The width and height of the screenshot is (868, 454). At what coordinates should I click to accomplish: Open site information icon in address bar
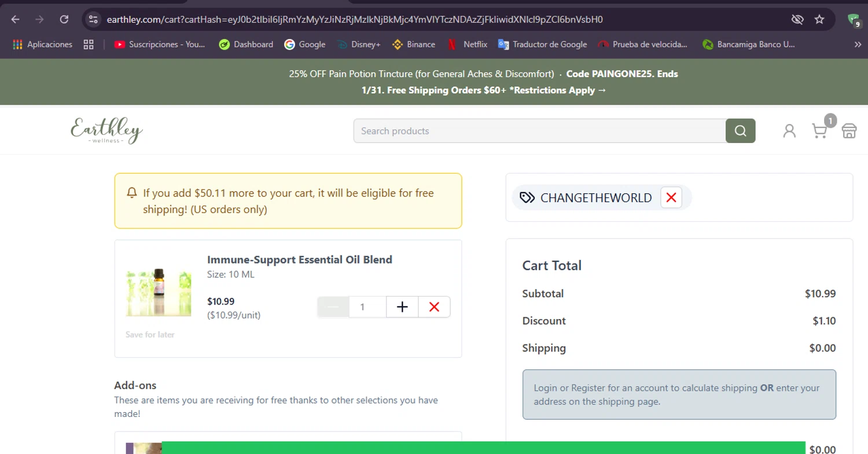(x=93, y=19)
